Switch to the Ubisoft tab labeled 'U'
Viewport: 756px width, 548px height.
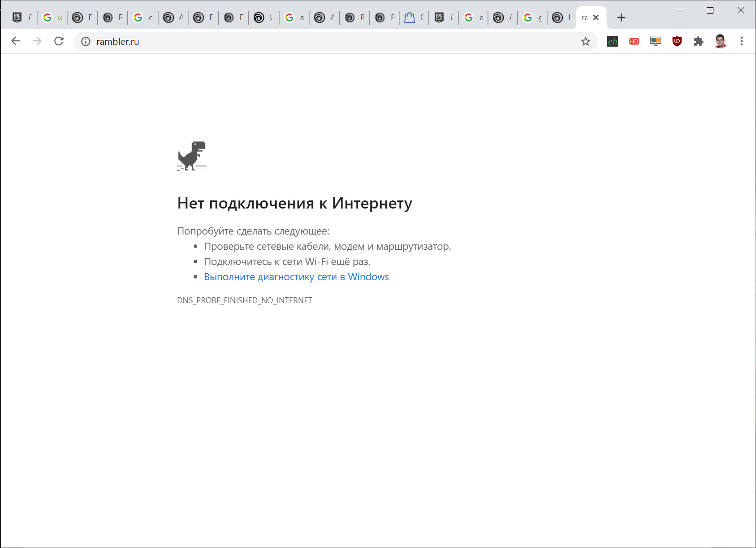pyautogui.click(x=264, y=17)
